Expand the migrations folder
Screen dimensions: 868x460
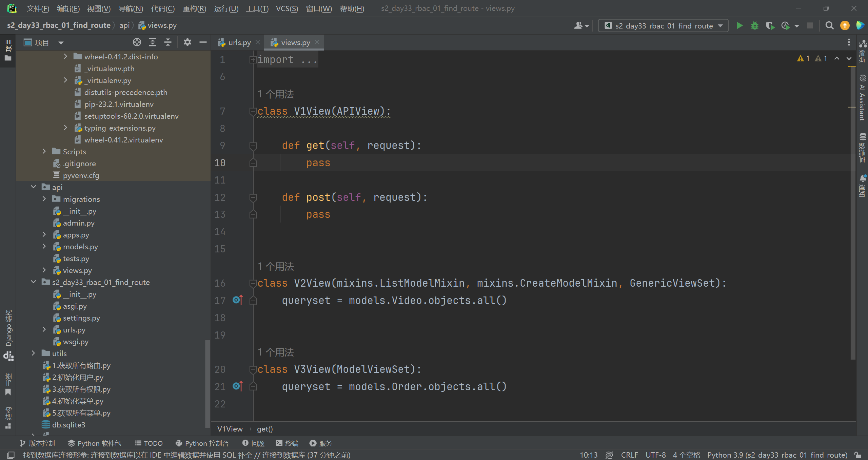(x=44, y=199)
